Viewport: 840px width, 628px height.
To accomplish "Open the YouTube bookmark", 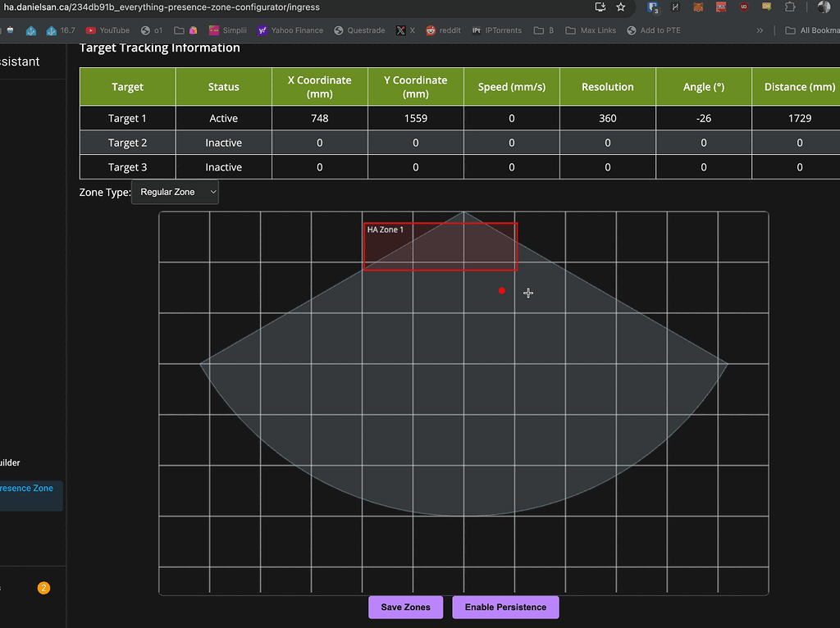I will 107,30.
